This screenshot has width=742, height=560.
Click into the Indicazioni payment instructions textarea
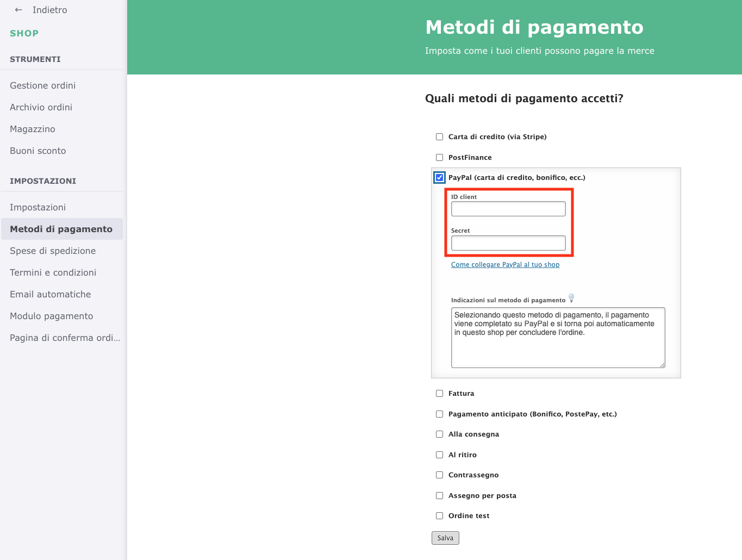(558, 338)
